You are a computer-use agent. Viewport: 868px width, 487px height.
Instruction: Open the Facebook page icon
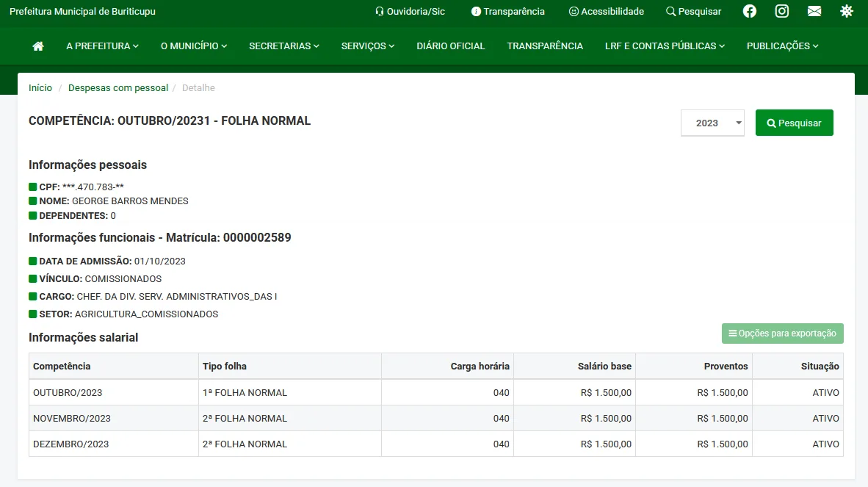(749, 11)
